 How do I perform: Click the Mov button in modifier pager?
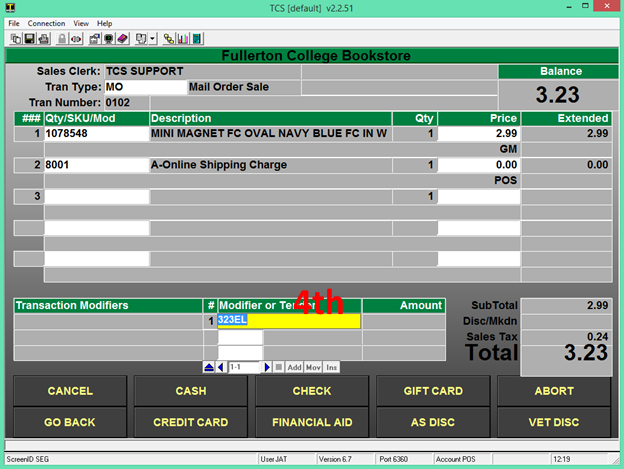pyautogui.click(x=313, y=367)
